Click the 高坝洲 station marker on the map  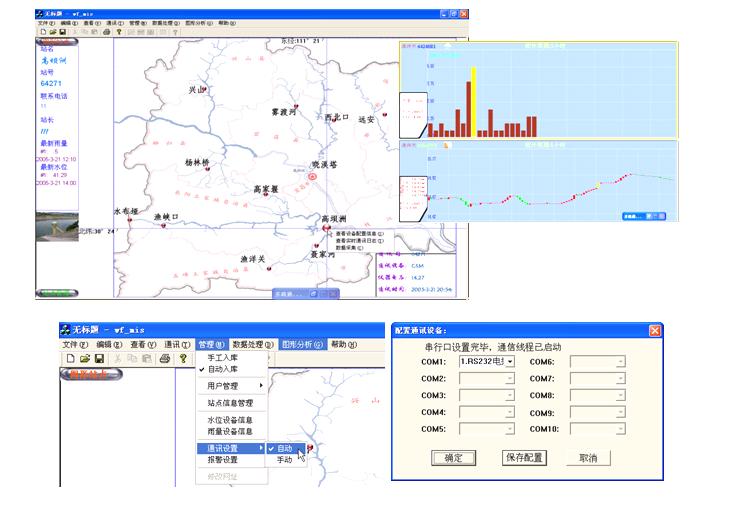coord(326,227)
